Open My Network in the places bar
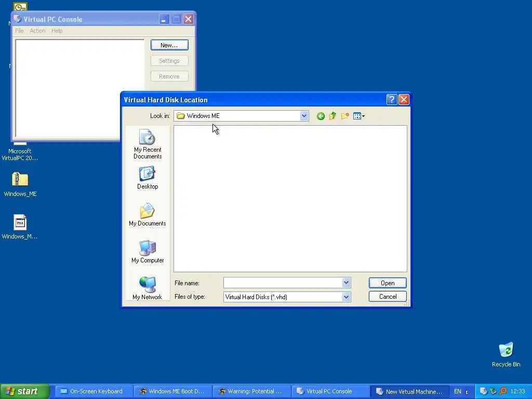 pyautogui.click(x=147, y=288)
